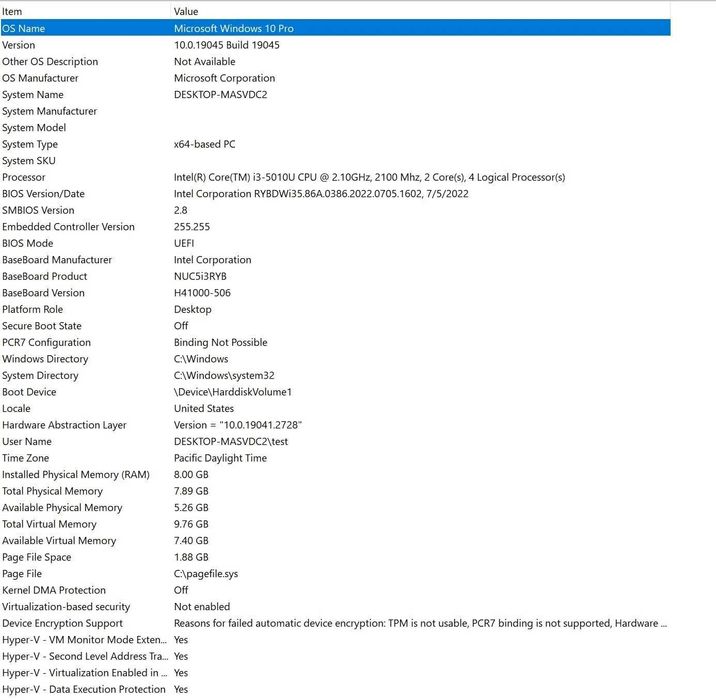The image size is (716, 700).
Task: Select Hyper-V Virtualization Enabled row
Action: pos(336,673)
